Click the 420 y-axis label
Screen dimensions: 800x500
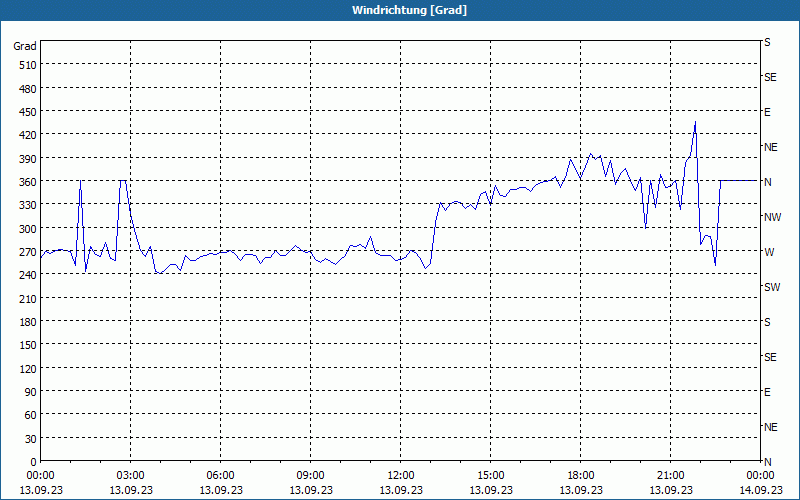28,135
